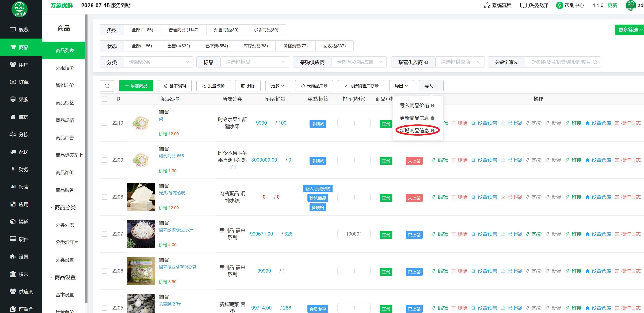Toggle 已下架 shelf status for product 2208

pos(511,197)
